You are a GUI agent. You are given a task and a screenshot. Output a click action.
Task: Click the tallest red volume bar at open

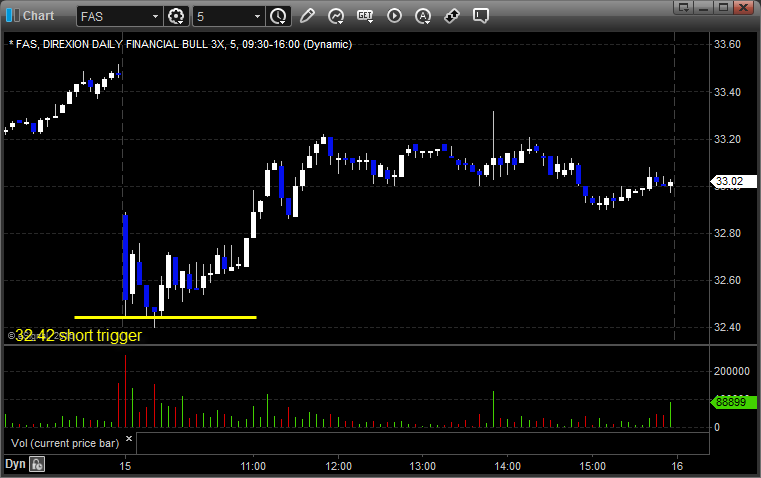click(125, 391)
